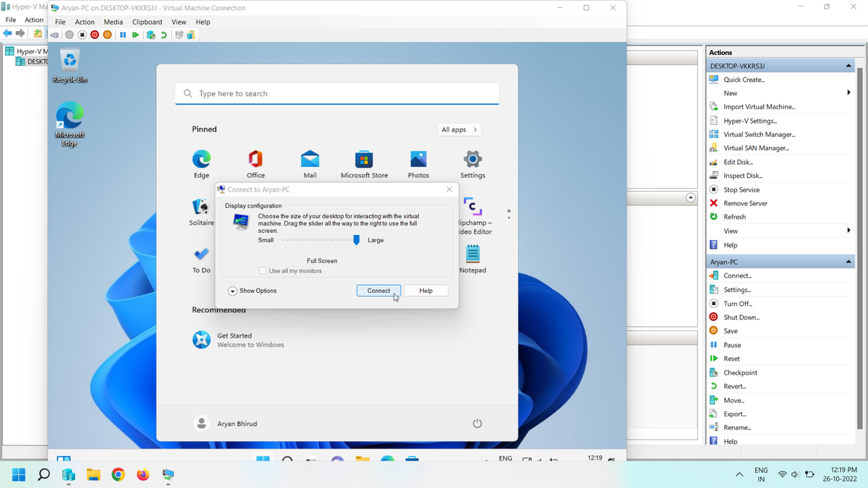Open Microsoft Edge shortcut on VM desktop
The height and width of the screenshot is (488, 868).
tap(69, 124)
